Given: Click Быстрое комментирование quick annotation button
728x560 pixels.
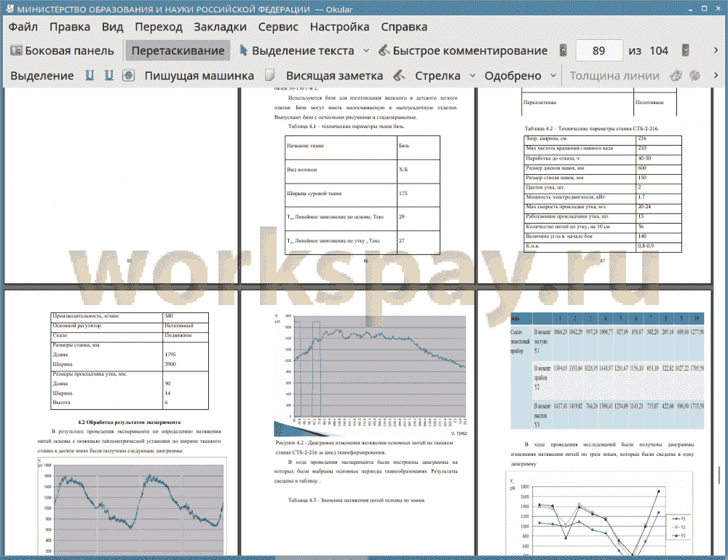Looking at the screenshot, I should click(x=463, y=51).
